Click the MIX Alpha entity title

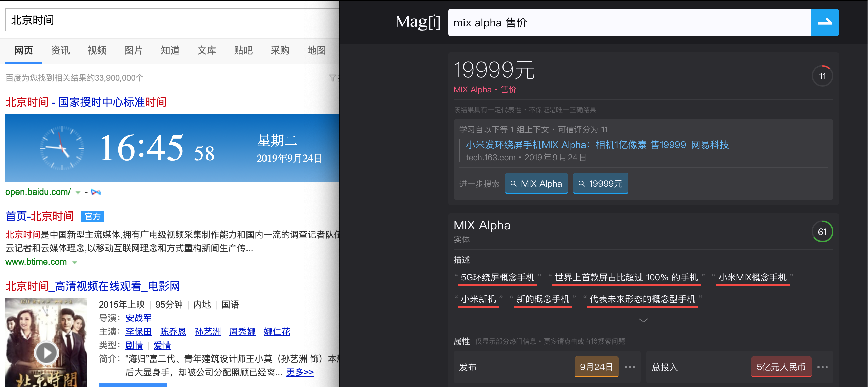[482, 225]
